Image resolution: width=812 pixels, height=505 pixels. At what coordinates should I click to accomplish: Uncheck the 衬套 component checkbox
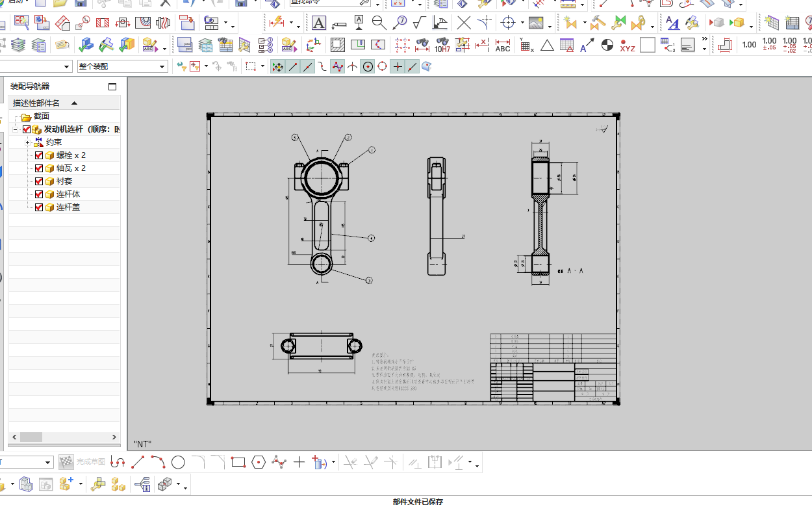[x=39, y=181]
